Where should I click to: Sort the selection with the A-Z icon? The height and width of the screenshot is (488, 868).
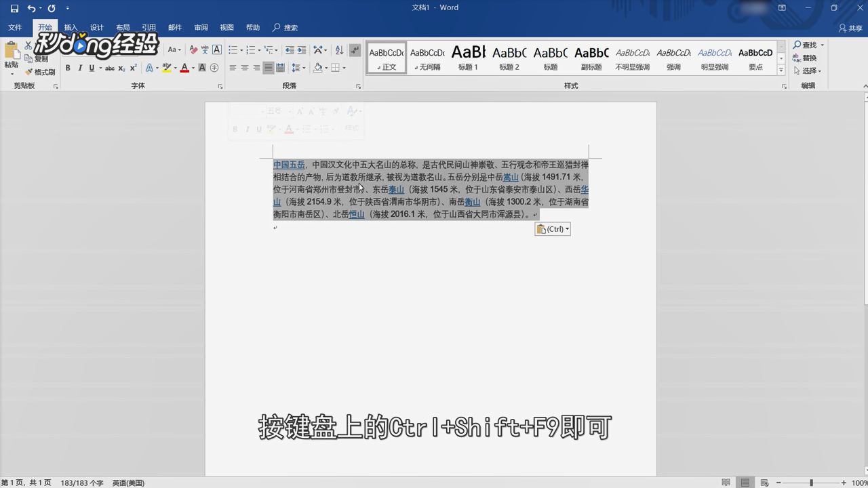(x=339, y=49)
